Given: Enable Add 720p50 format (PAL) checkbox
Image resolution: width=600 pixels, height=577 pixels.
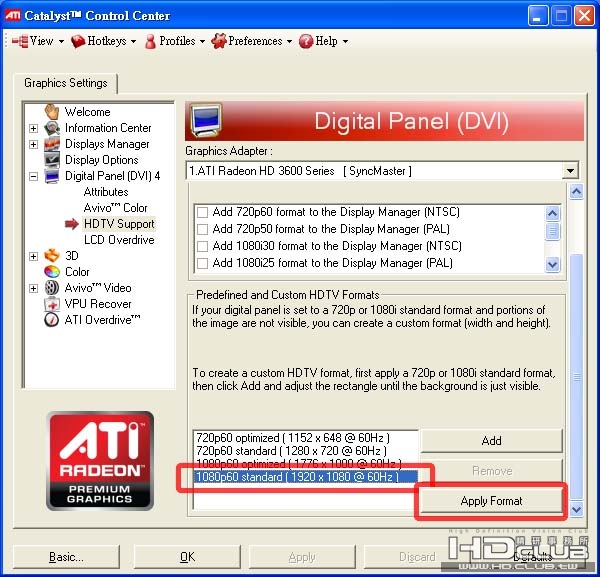Looking at the screenshot, I should (x=202, y=229).
